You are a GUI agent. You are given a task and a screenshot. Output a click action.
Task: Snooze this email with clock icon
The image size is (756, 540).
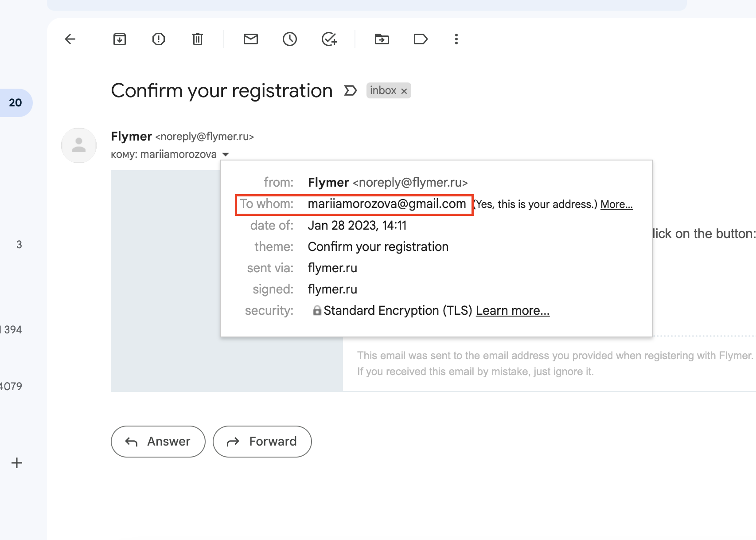[x=290, y=39]
